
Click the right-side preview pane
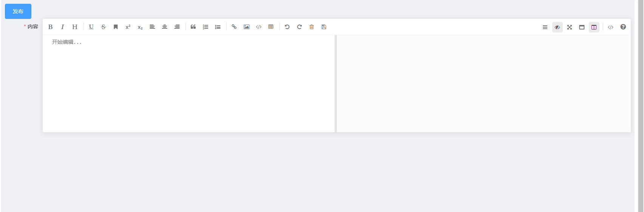point(483,84)
